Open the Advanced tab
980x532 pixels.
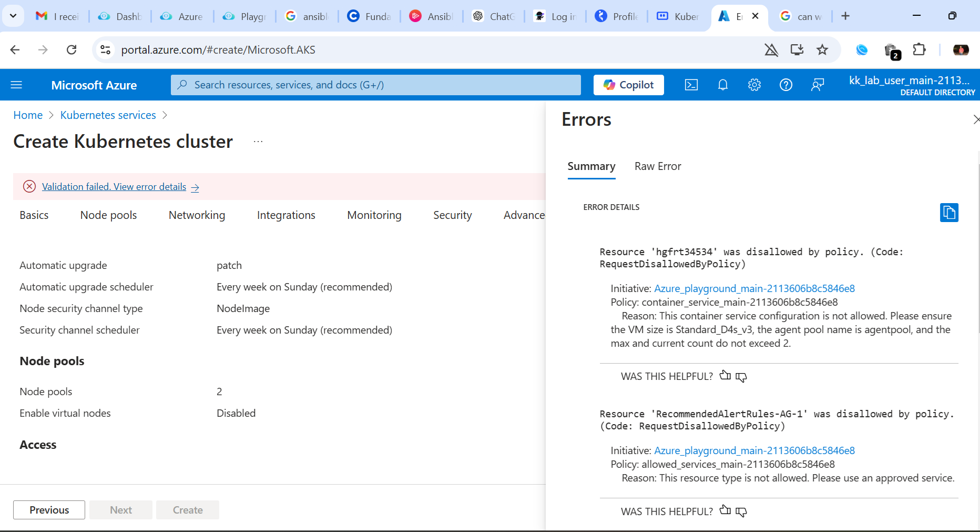524,215
